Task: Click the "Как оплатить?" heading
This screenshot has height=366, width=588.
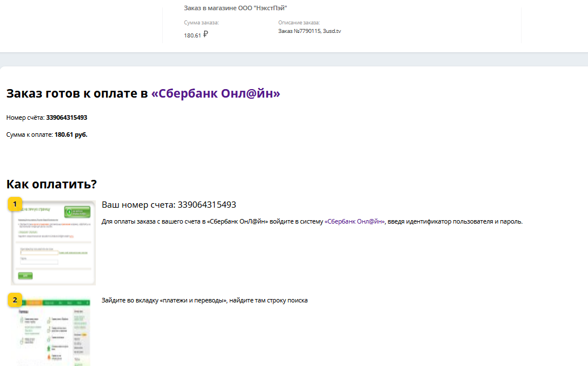Action: tap(52, 184)
